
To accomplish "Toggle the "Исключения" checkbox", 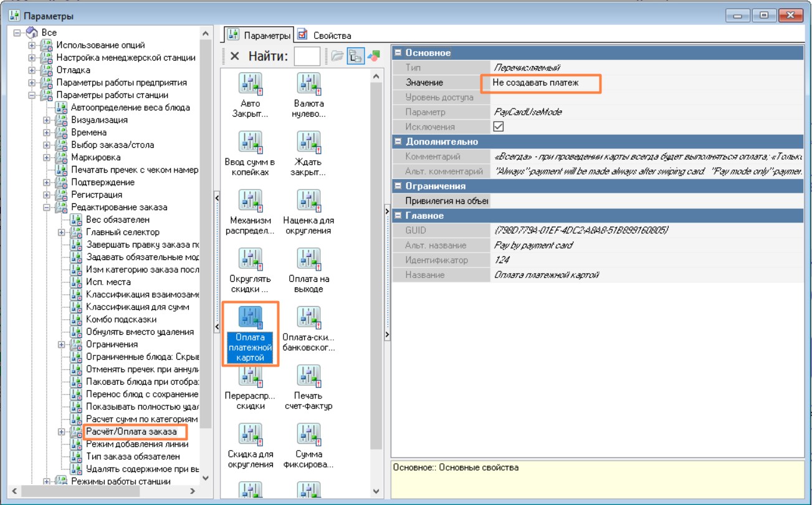I will coord(498,127).
